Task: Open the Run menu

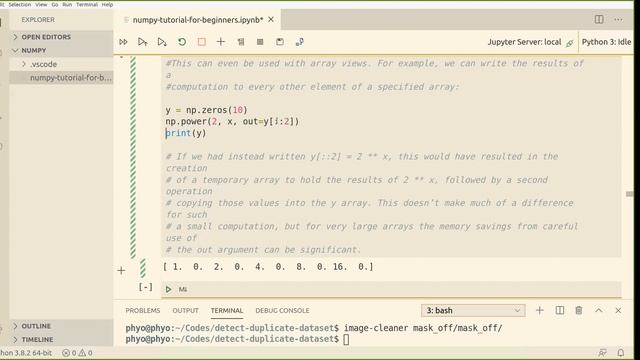Action: tap(67, 4)
